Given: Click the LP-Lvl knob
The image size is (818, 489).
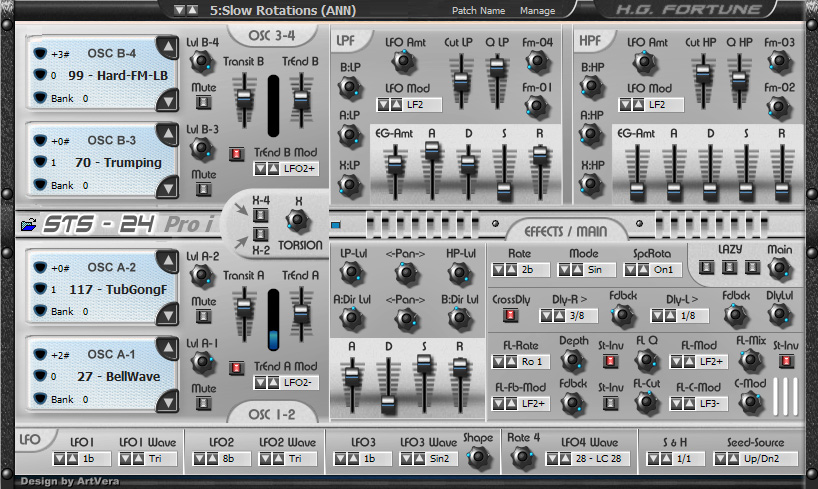Looking at the screenshot, I should (352, 272).
